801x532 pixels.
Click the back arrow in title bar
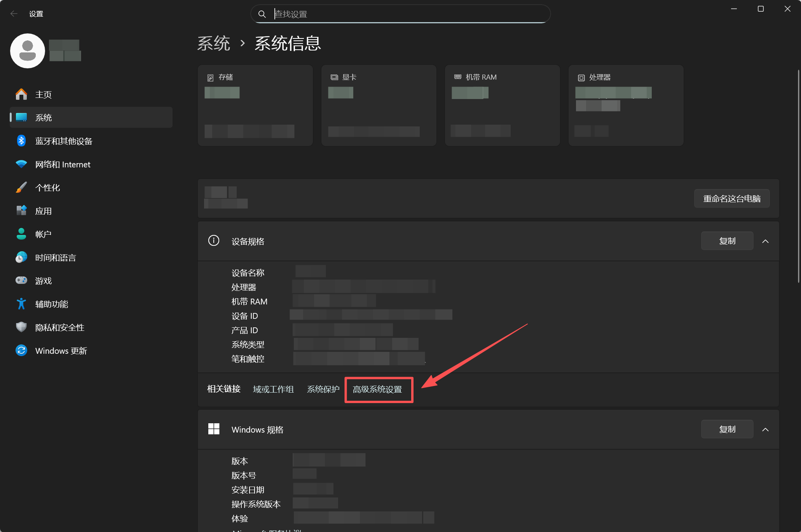coord(14,14)
